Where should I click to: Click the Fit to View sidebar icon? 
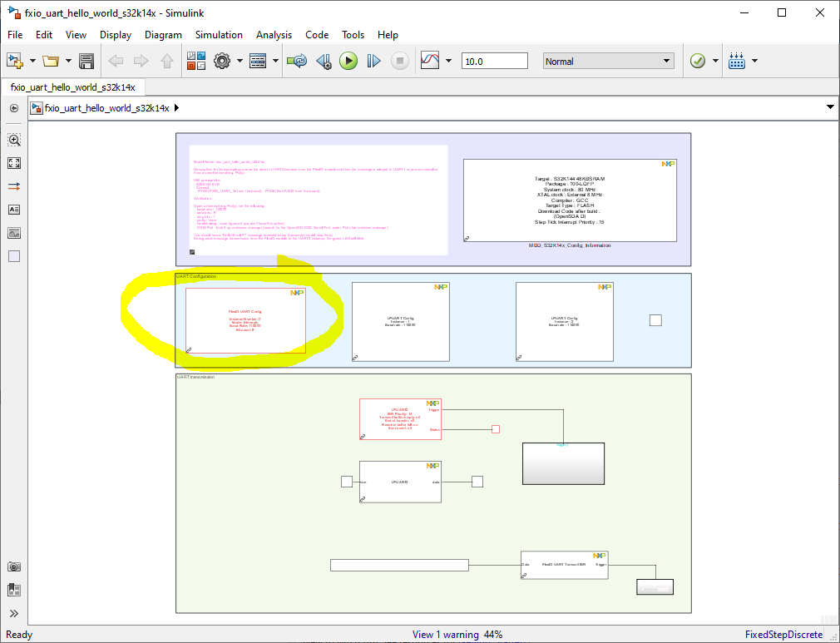[x=13, y=163]
